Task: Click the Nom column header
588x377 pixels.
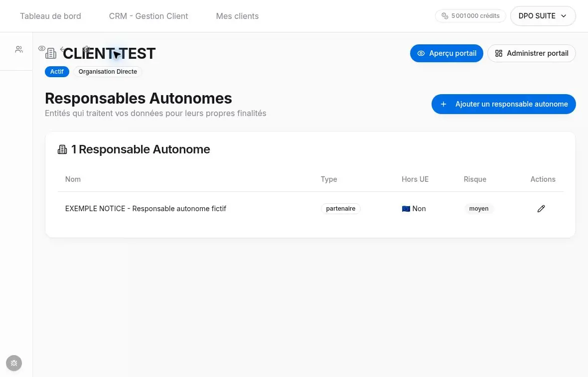Action: [x=73, y=179]
